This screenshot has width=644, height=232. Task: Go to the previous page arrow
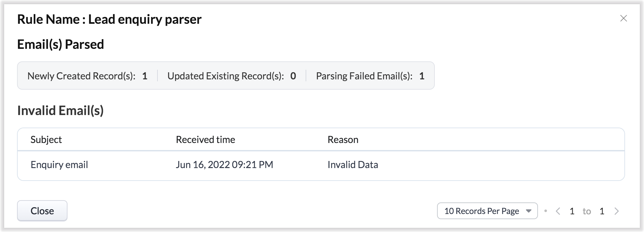[558, 211]
